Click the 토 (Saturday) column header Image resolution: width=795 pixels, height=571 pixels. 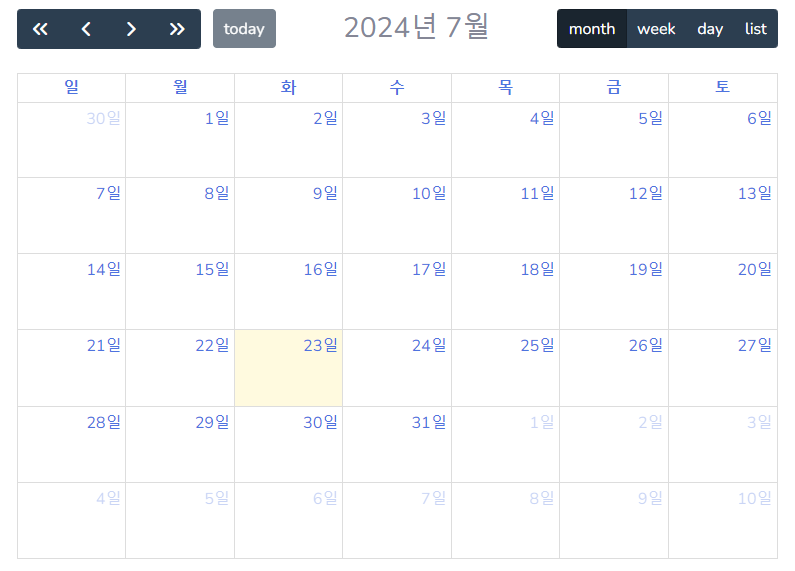pos(722,87)
